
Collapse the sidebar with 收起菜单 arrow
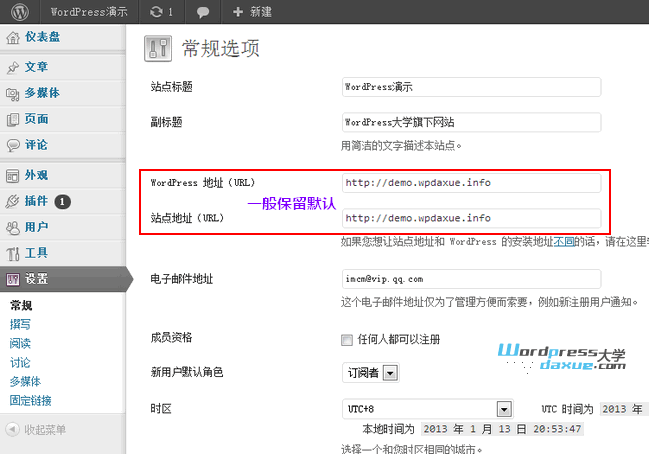pyautogui.click(x=12, y=429)
